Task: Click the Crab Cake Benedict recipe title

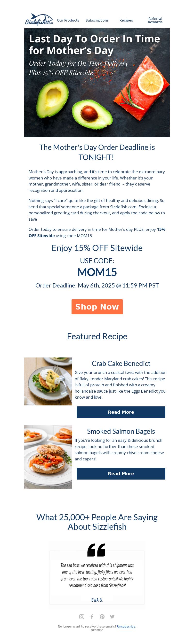Action: 121,364
